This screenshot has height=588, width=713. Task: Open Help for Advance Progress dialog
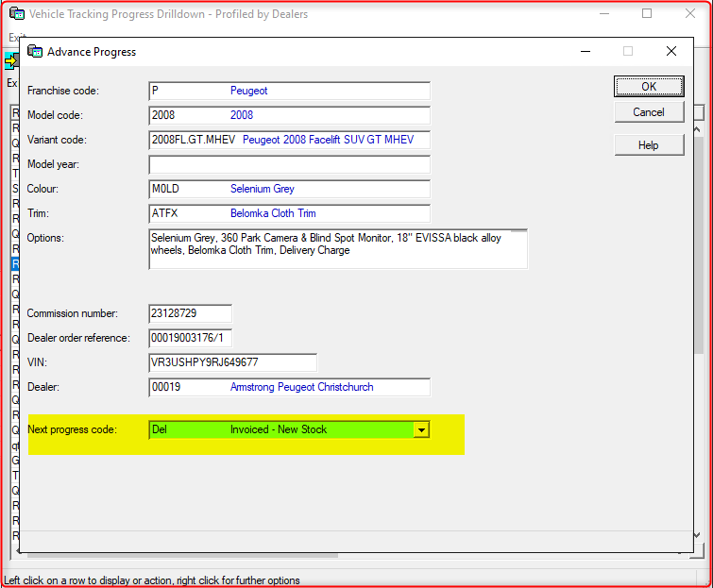point(649,145)
